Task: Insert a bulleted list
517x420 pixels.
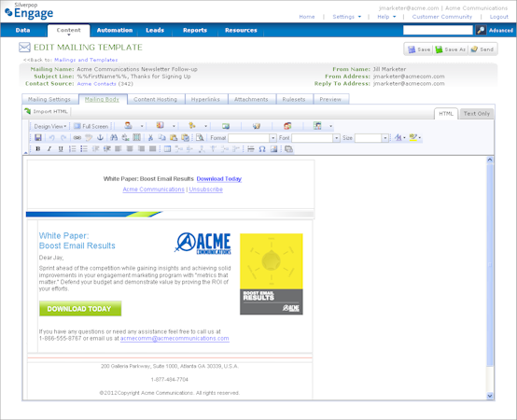Action: pyautogui.click(x=84, y=148)
